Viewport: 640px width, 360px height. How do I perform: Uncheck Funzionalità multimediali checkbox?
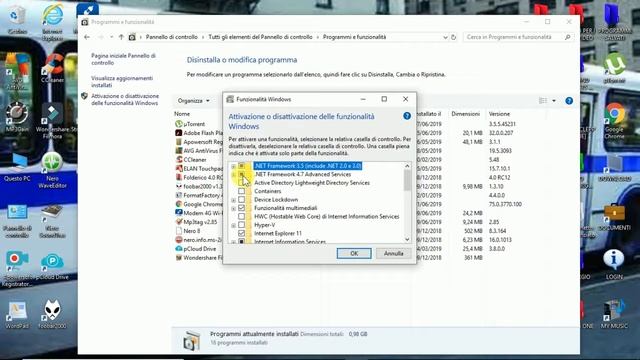tap(242, 208)
